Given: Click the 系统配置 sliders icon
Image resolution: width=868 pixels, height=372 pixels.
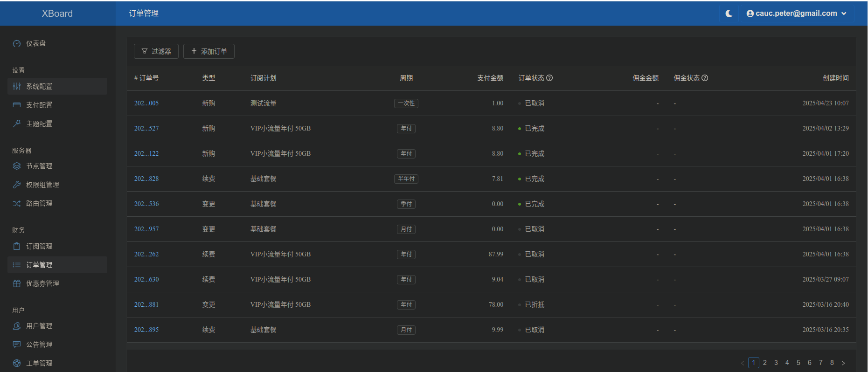Looking at the screenshot, I should 17,86.
